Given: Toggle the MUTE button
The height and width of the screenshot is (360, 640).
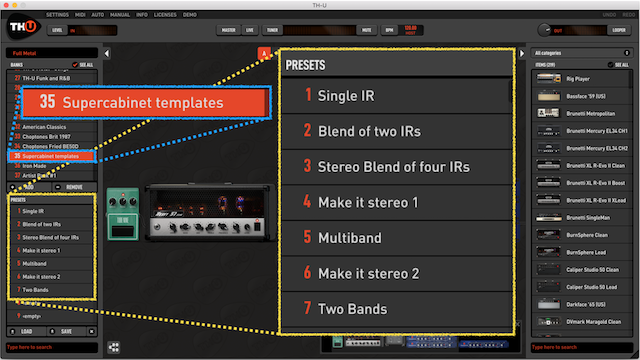Looking at the screenshot, I should (x=367, y=30).
